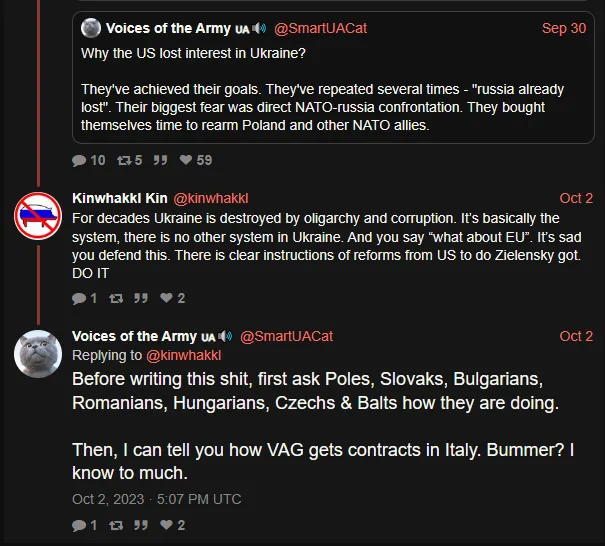Open the @SmartUACat handle in quoted tweet
Viewport: 605px width, 546px height.
[320, 28]
